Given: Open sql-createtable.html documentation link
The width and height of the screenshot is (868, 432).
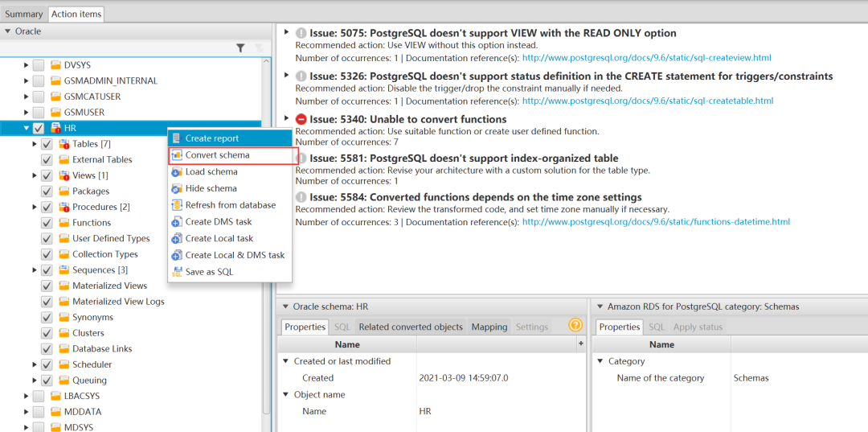Looking at the screenshot, I should [648, 101].
